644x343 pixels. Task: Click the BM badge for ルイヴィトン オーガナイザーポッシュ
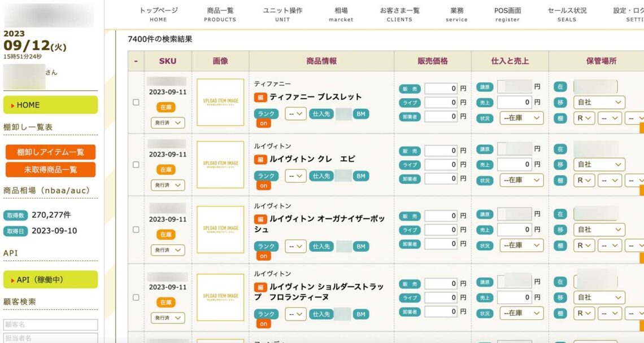[361, 246]
